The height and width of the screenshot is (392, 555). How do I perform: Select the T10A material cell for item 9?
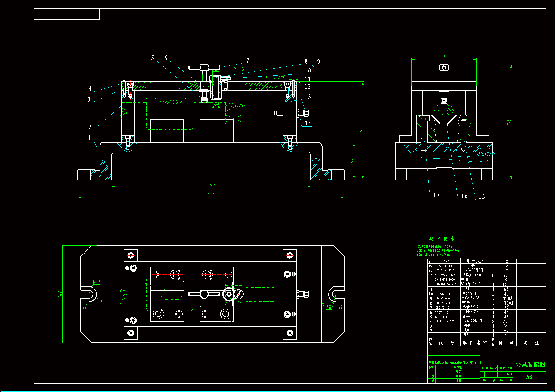pos(508,298)
